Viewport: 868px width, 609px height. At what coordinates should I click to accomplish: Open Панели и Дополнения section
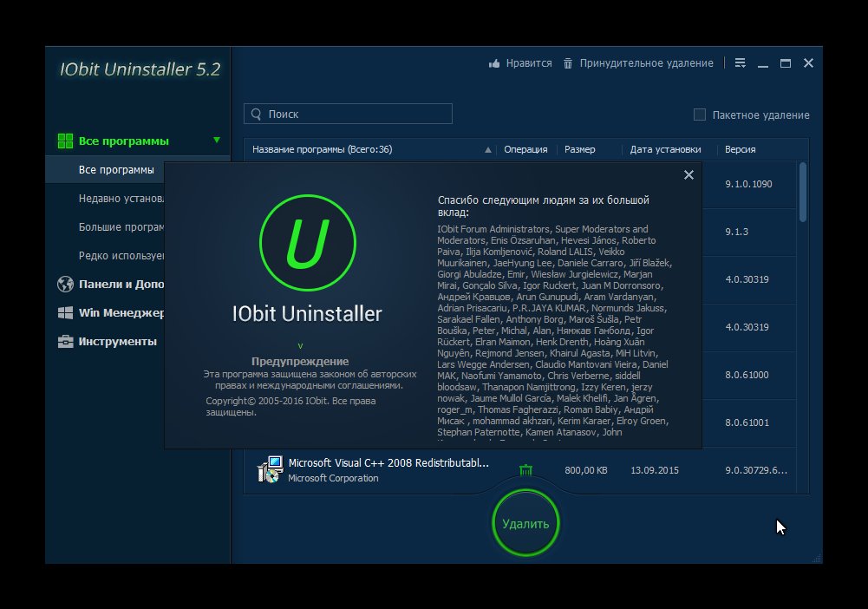121,284
